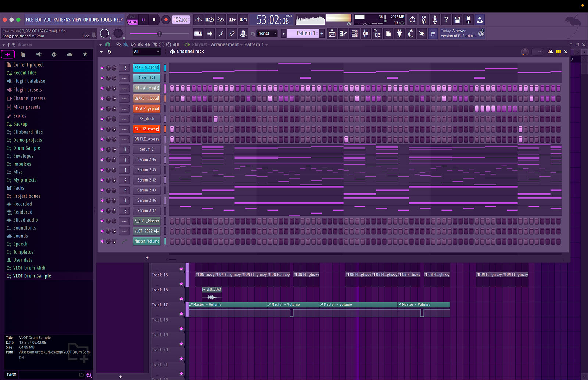Screen dimensions: 588x380
Task: Click the record button in transport
Action: (x=166, y=20)
